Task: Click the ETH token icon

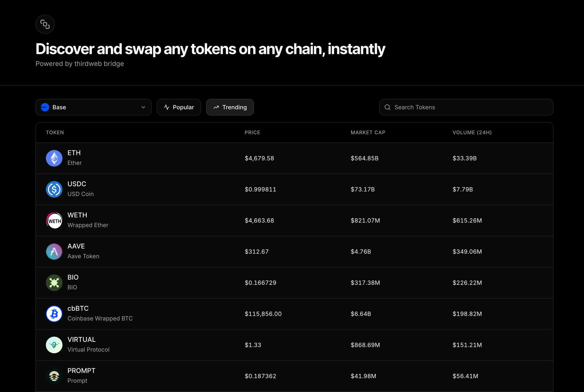Action: click(54, 158)
